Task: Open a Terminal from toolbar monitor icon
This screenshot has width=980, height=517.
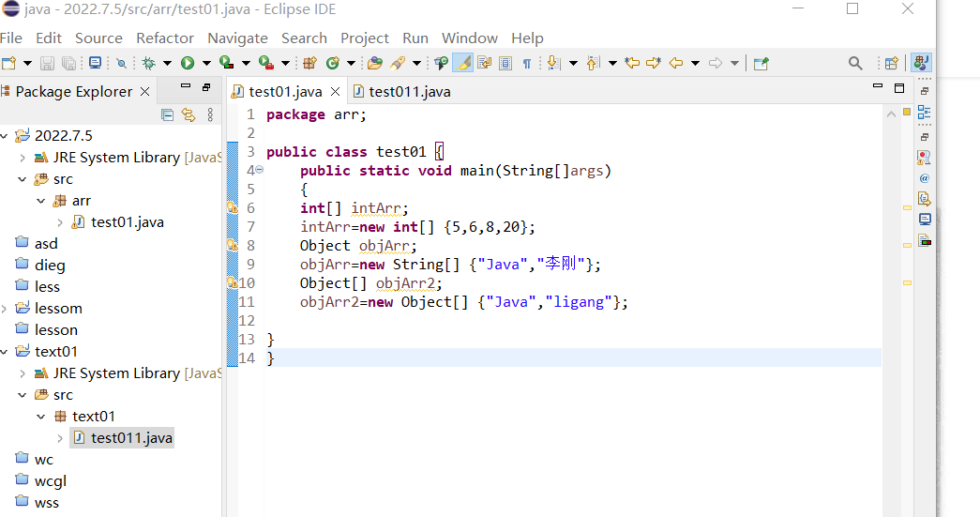Action: 95,63
